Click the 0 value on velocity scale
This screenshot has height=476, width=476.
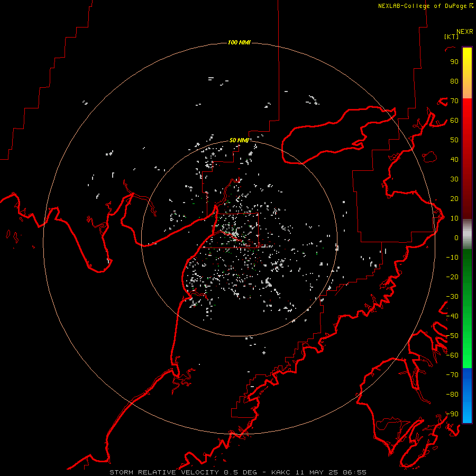456,237
